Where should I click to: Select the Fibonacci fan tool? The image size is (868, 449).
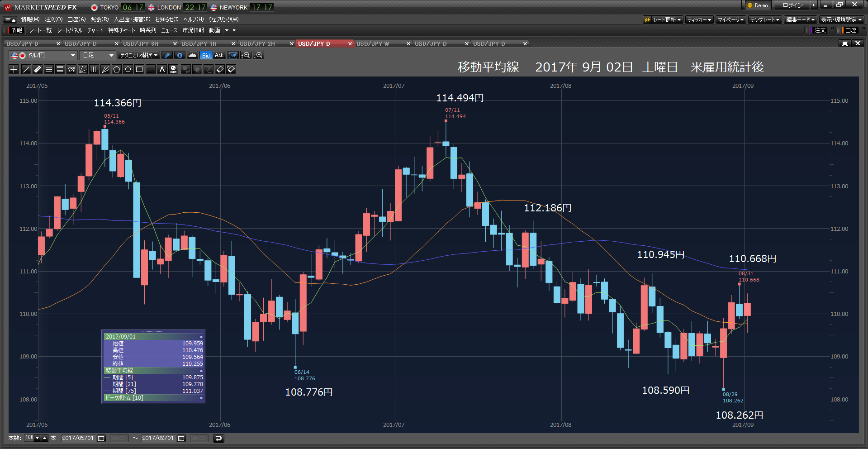83,69
